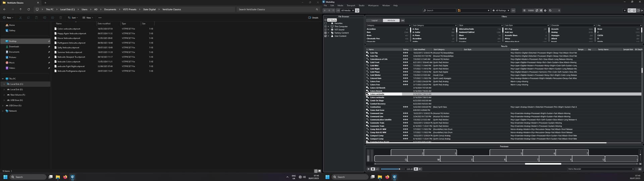Click the icon right of 0.00 dB readout
Screen dimensions: 644x181
[x=416, y=169]
